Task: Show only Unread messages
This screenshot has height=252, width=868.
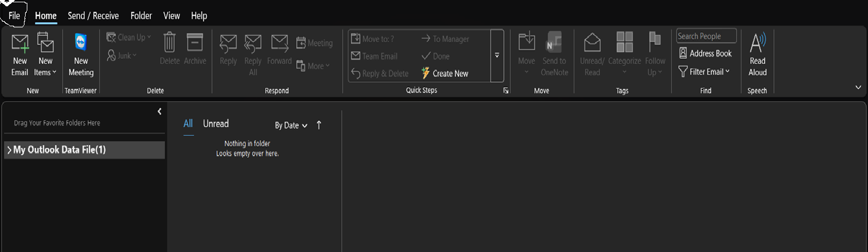Action: tap(216, 124)
